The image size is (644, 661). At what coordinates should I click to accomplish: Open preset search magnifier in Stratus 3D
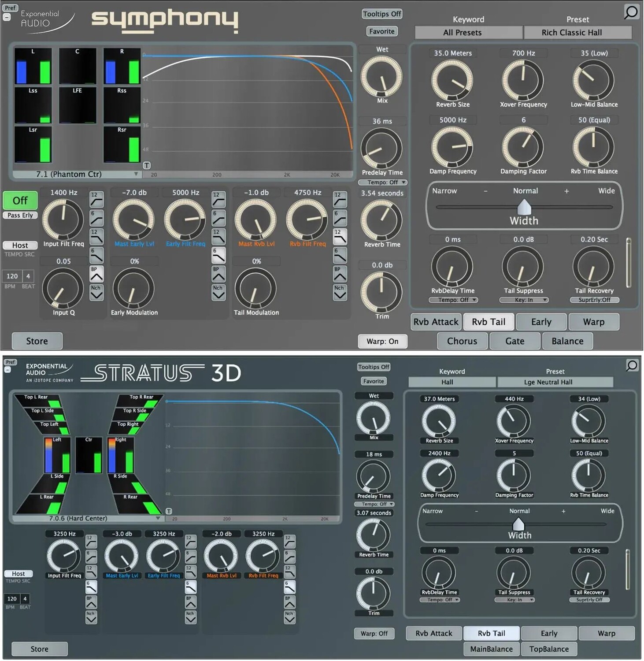tap(632, 365)
